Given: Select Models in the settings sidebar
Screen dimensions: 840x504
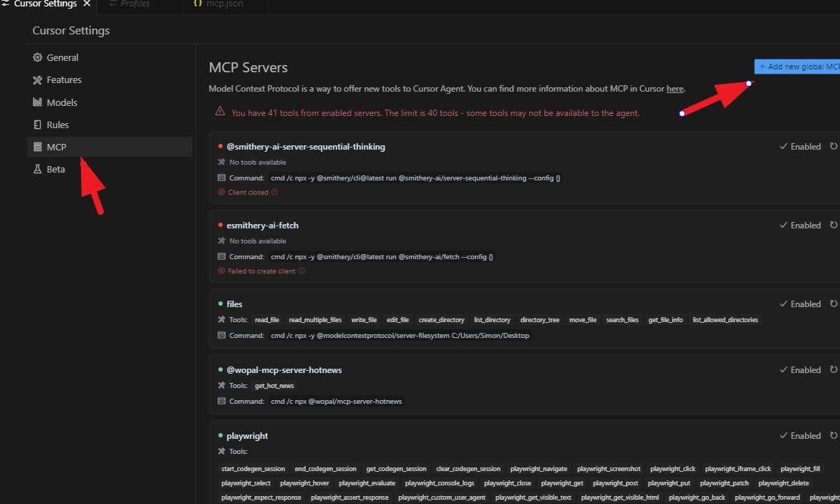Looking at the screenshot, I should 62,102.
